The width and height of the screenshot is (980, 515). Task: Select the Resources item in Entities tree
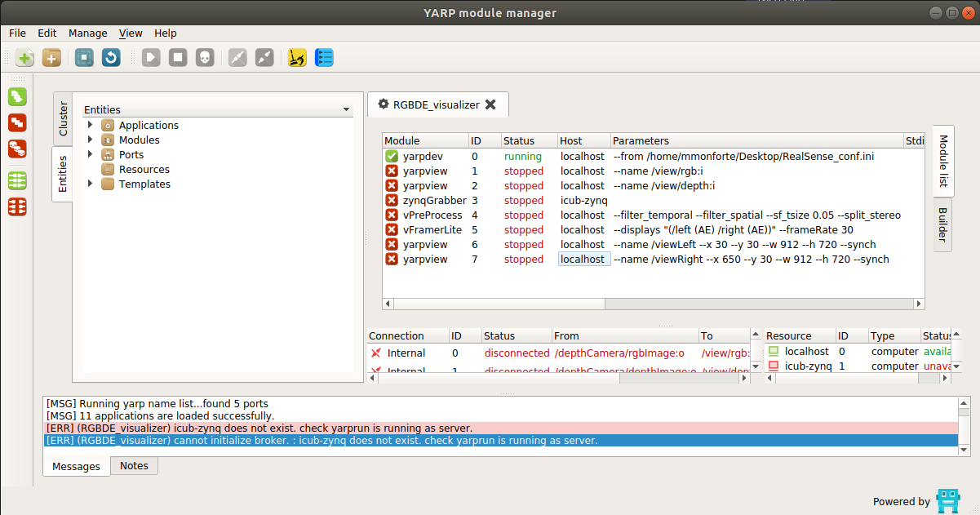pyautogui.click(x=144, y=170)
